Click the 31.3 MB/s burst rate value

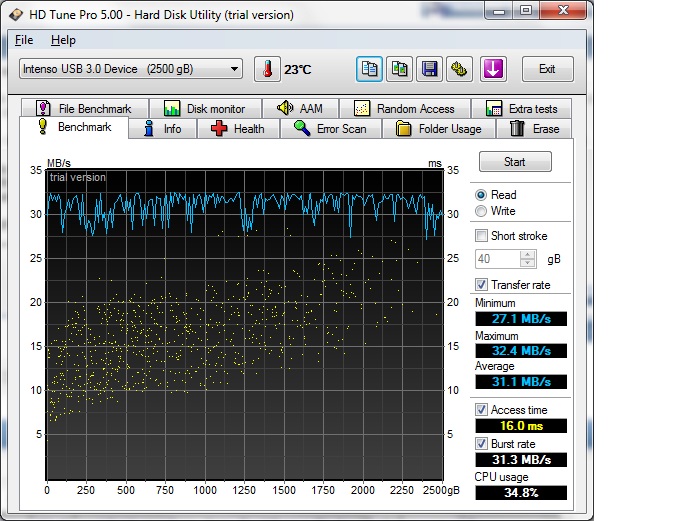point(521,459)
